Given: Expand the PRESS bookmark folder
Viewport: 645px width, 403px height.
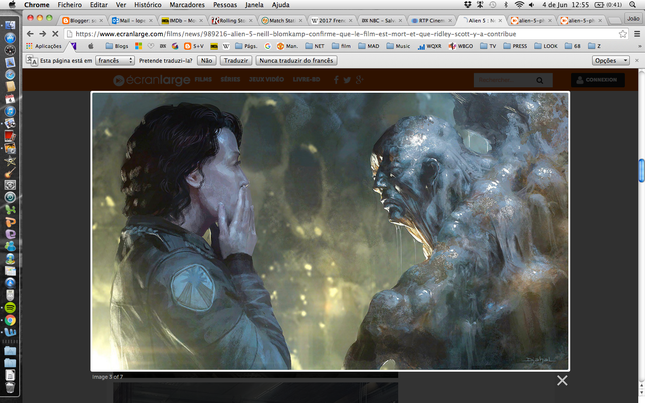Looking at the screenshot, I should (515, 46).
